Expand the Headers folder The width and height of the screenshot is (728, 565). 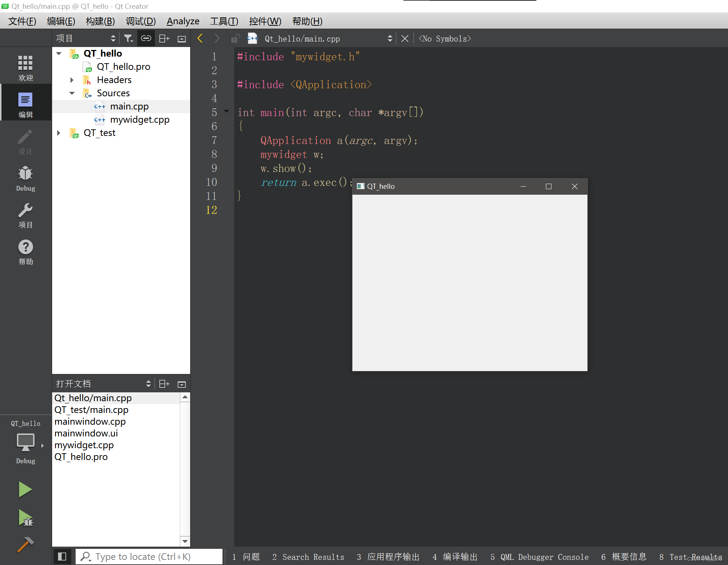point(72,80)
